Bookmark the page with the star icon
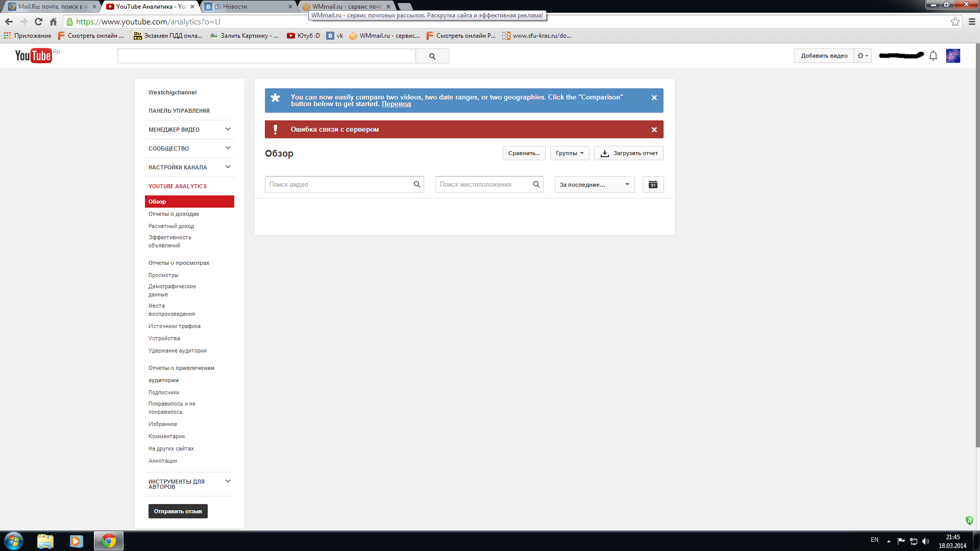Image resolution: width=980 pixels, height=551 pixels. tap(955, 21)
